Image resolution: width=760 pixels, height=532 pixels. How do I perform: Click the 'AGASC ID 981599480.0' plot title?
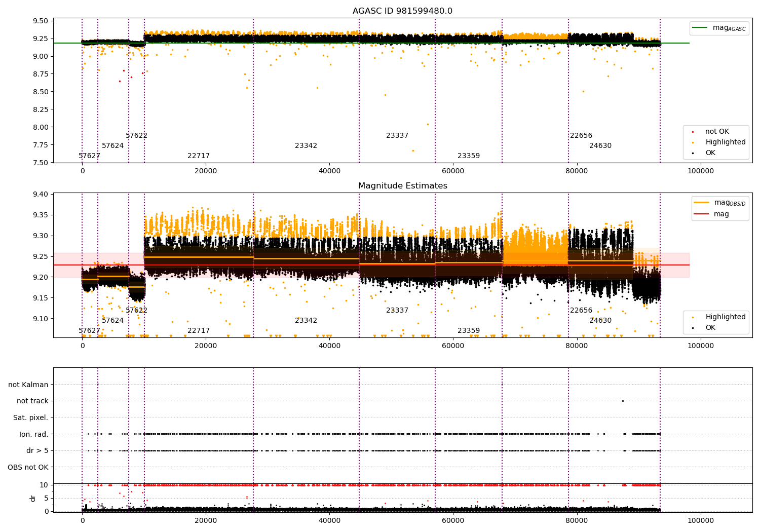402,11
